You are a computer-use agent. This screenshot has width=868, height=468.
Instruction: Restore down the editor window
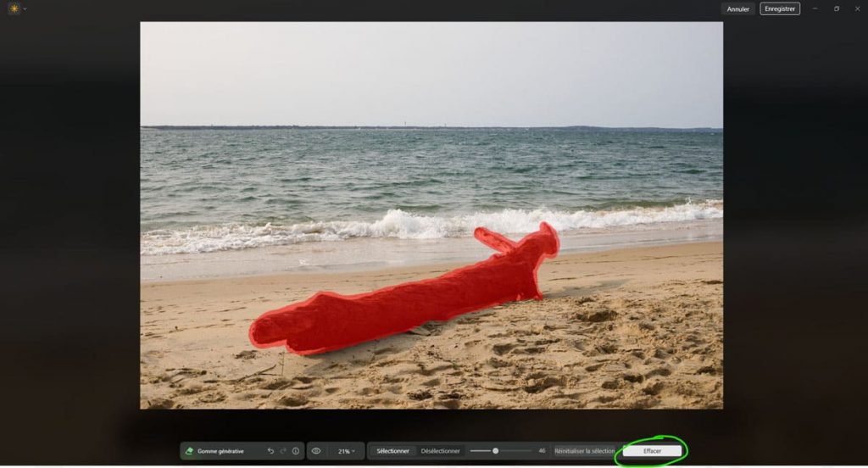click(x=837, y=8)
